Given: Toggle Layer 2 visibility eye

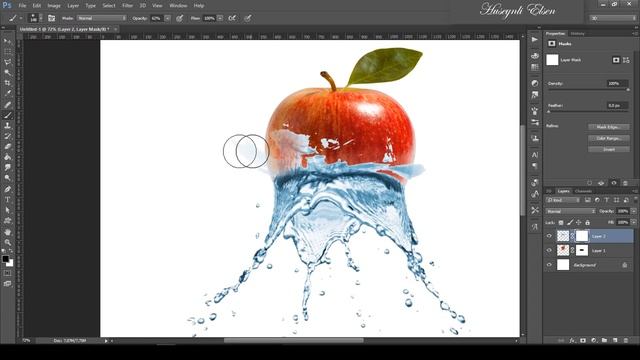Looking at the screenshot, I should (549, 236).
